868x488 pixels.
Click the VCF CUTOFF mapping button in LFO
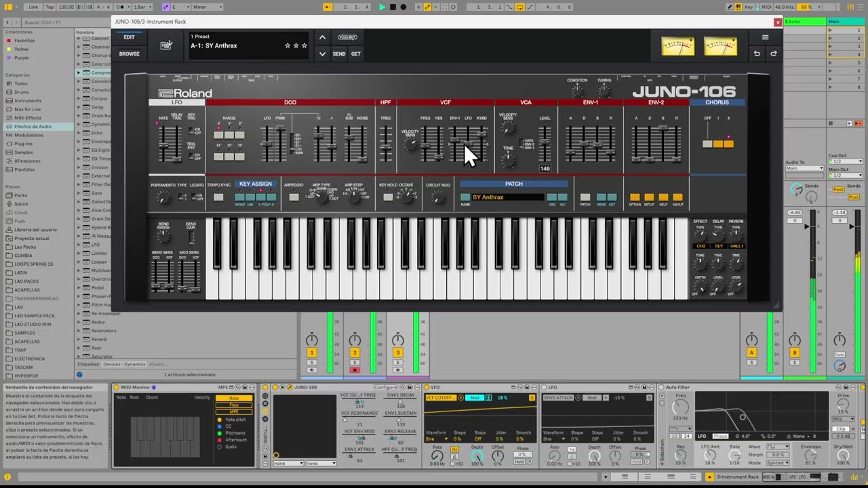pyautogui.click(x=440, y=398)
